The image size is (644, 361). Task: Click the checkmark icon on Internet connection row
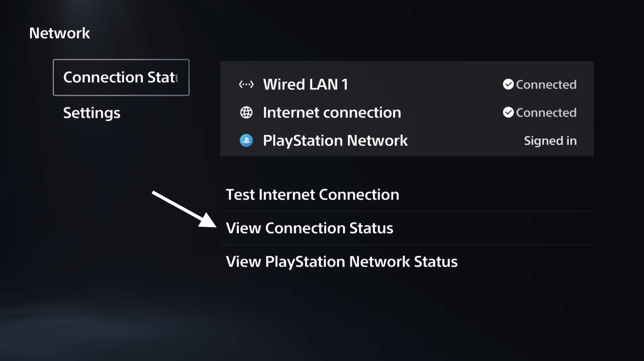point(508,113)
